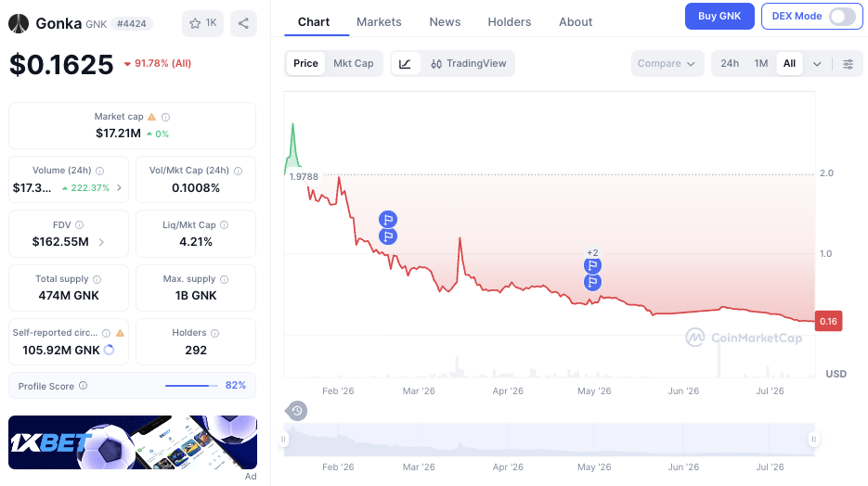Open the Compare dropdown
Screen dimensions: 868x486
click(667, 64)
